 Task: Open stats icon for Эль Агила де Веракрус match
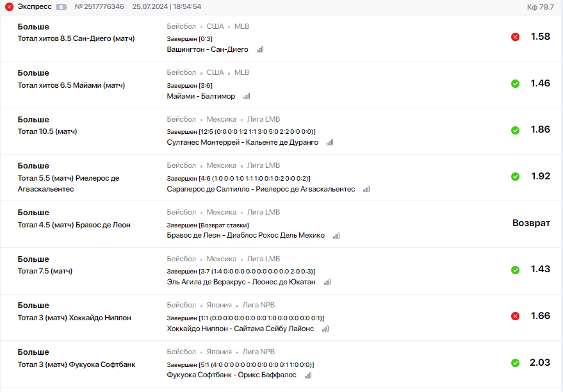(x=327, y=282)
